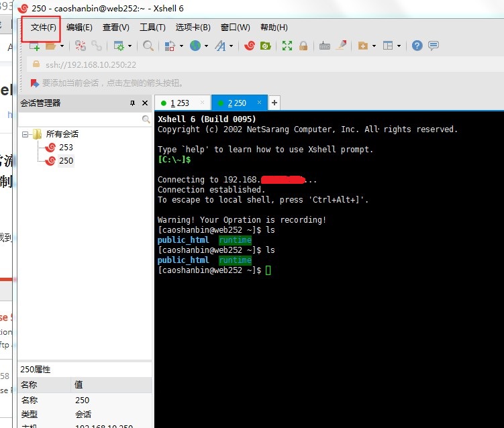
Task: Select session 253 in the tree
Action: [66, 147]
